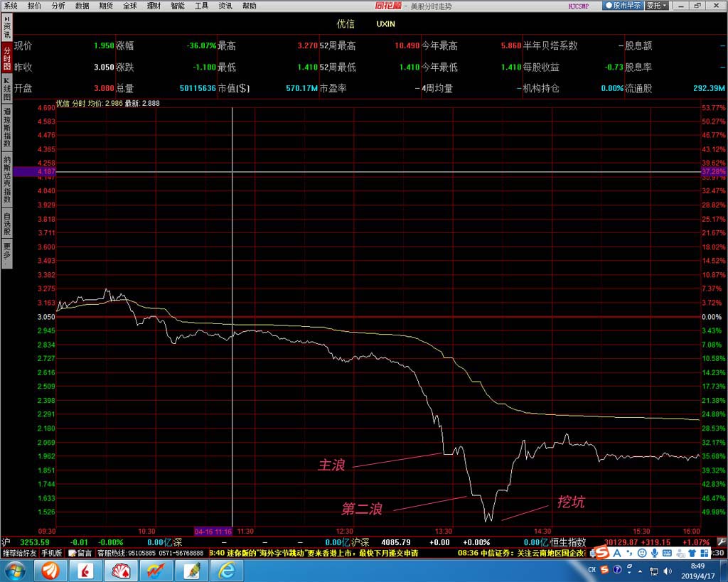728x582 pixels.
Task: Click the 涨幅 value -36.07%
Action: (201, 45)
